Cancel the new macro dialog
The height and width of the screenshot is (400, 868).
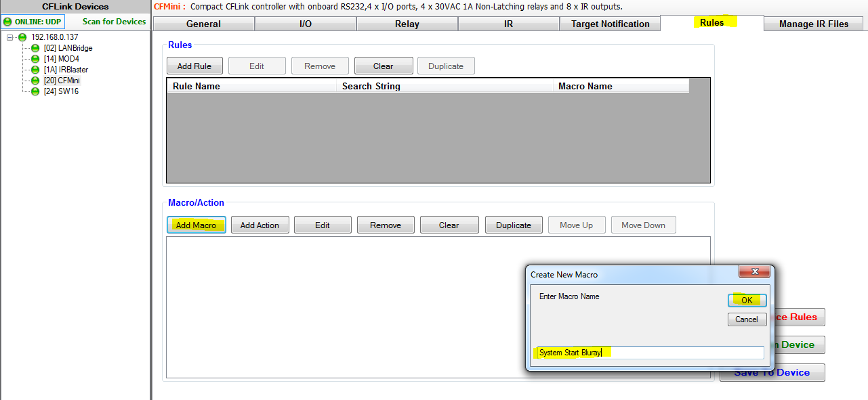pos(747,319)
